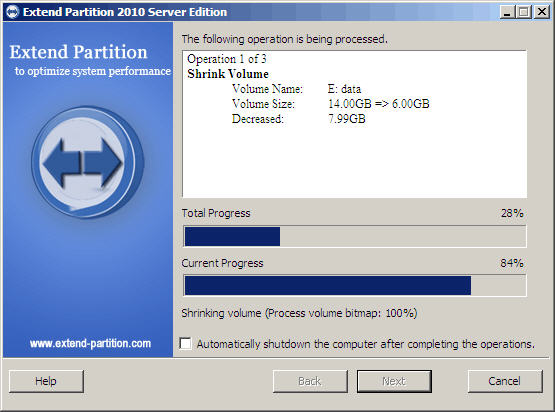Visit the www.extend-partition.com link

tap(90, 343)
